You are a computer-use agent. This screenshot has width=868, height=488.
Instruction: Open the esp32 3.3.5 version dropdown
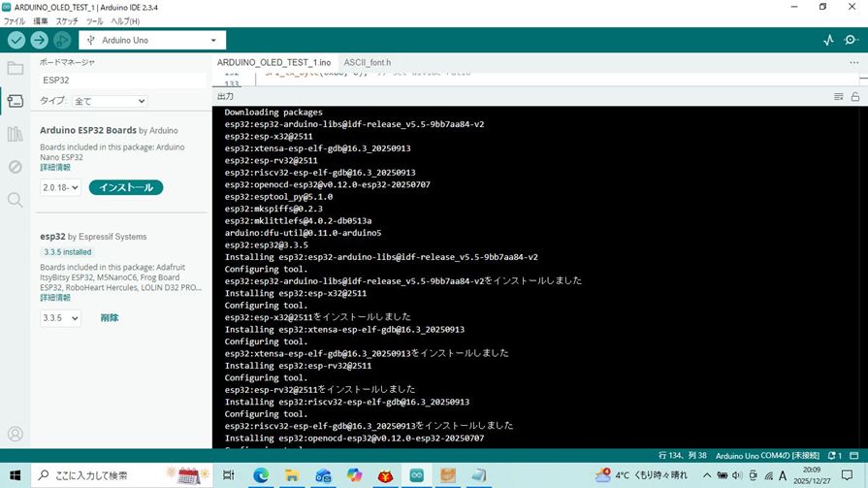click(x=60, y=317)
